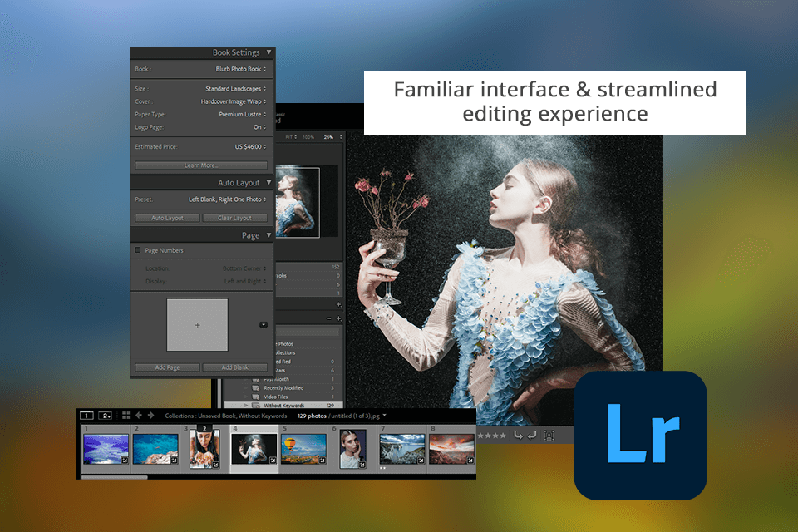Click the plus icon above the collections panel header
This screenshot has width=798, height=532.
(x=339, y=304)
